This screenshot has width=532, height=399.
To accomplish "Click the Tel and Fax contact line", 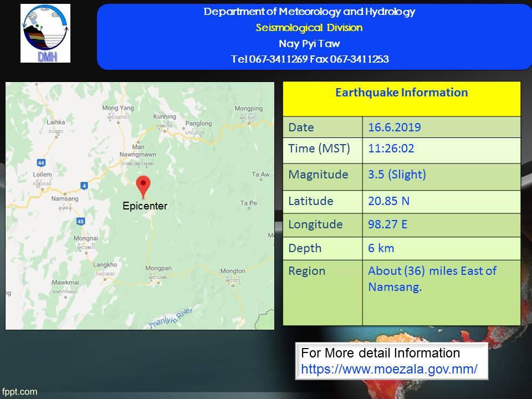I will pos(309,59).
